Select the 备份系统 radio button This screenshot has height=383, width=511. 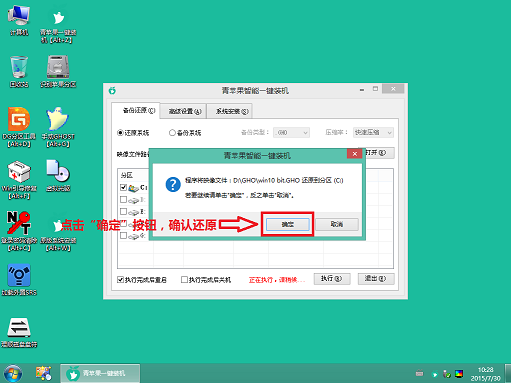point(172,133)
